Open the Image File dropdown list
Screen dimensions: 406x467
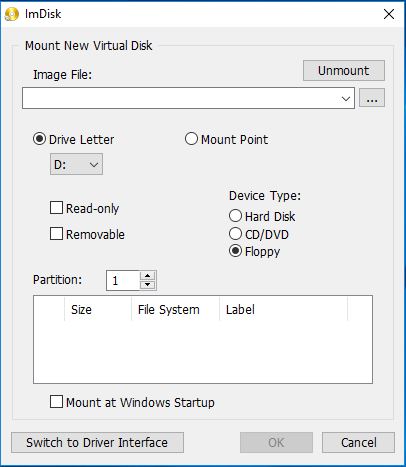click(x=346, y=99)
